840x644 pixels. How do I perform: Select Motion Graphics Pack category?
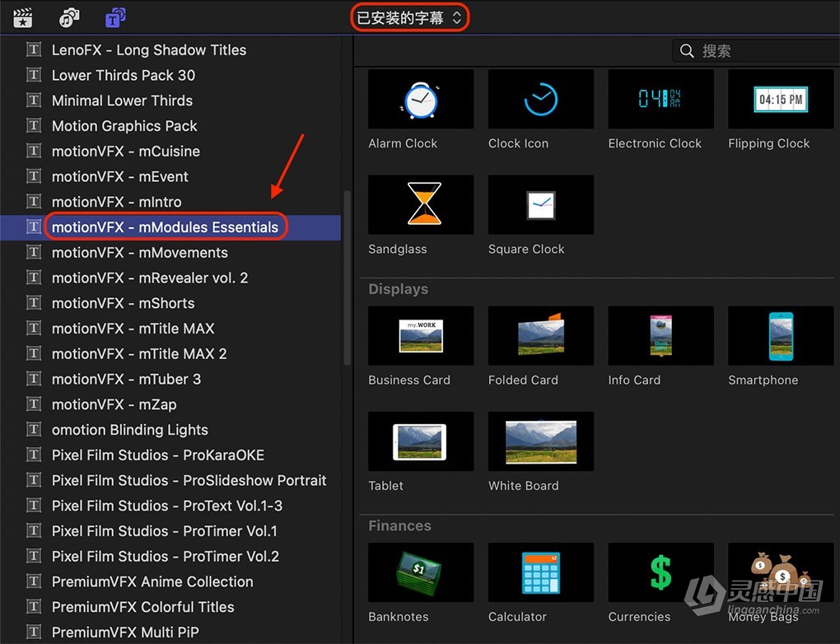click(x=170, y=126)
